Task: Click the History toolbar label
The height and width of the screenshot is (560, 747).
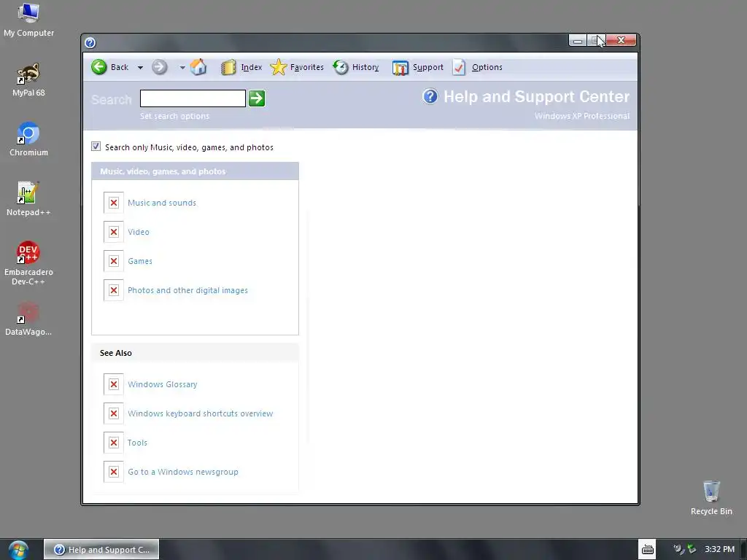Action: point(365,67)
